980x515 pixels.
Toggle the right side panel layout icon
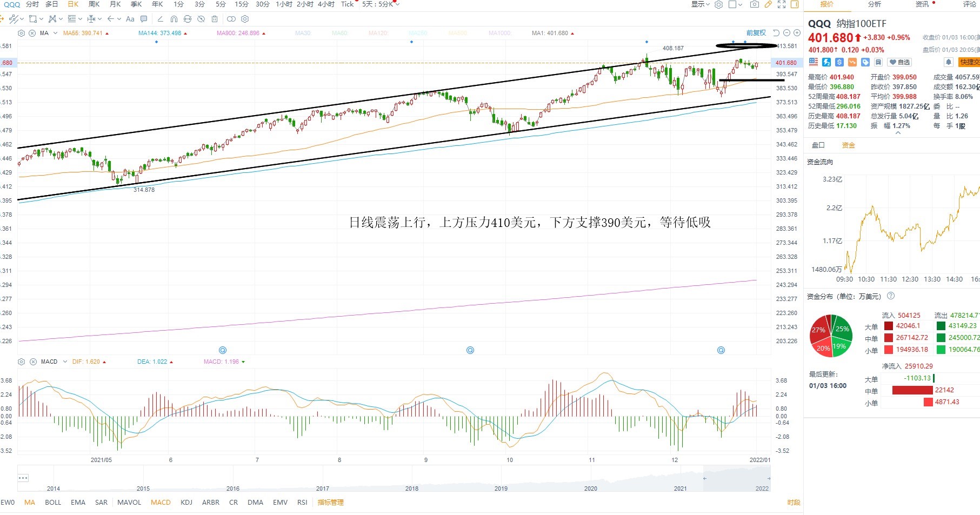coord(795,4)
